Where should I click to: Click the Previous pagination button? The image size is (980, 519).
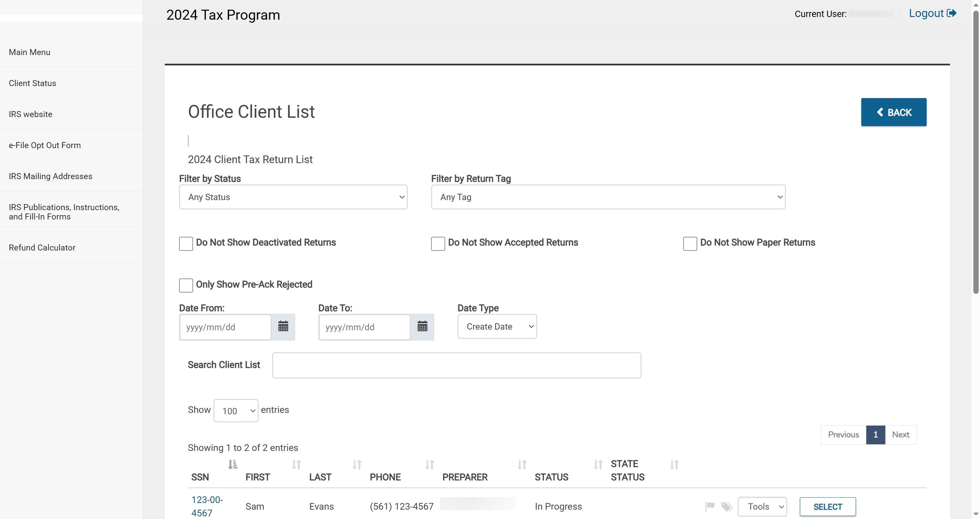tap(843, 435)
